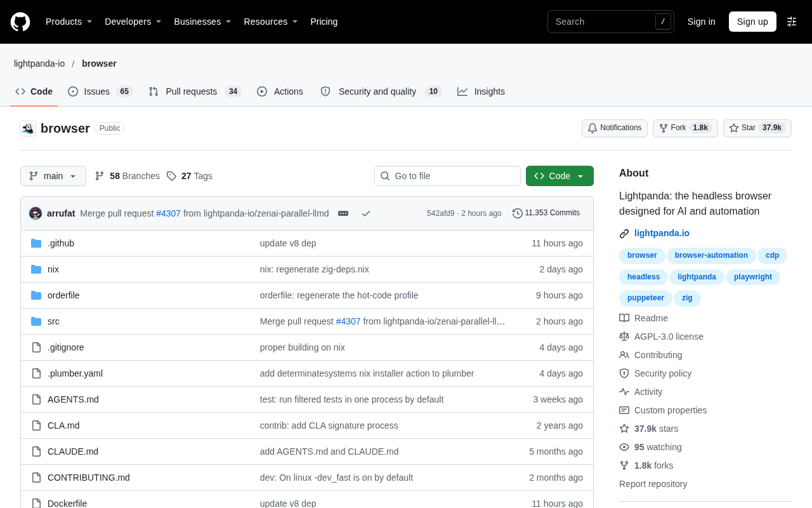View arrufat's commit author avatar
The image size is (812, 508).
point(36,213)
